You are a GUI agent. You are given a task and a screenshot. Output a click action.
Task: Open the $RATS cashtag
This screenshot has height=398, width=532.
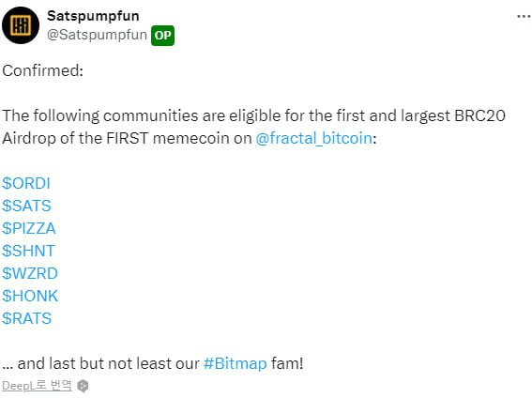tap(26, 318)
